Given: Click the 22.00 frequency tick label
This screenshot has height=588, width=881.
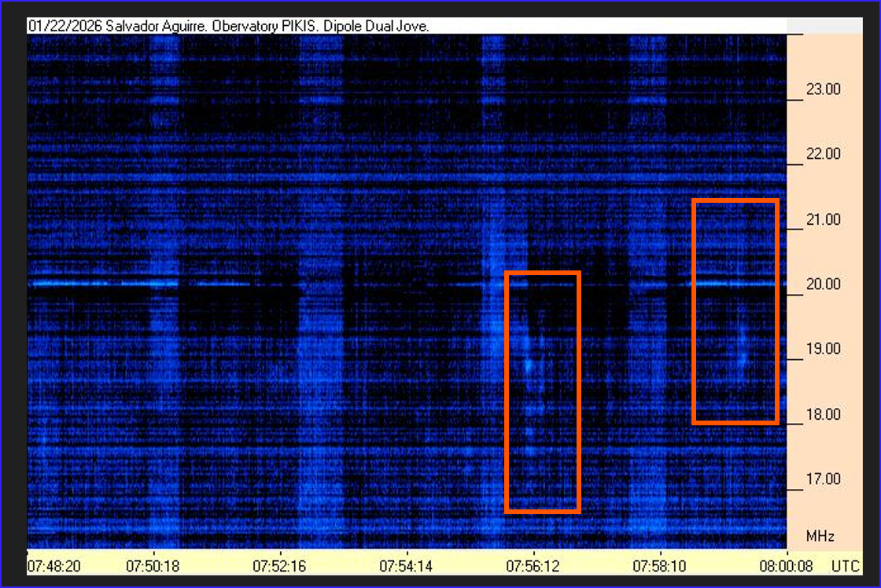Looking at the screenshot, I should click(823, 154).
